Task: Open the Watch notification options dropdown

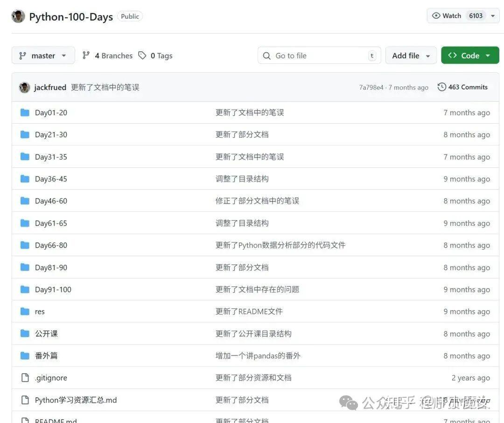Action: (492, 15)
